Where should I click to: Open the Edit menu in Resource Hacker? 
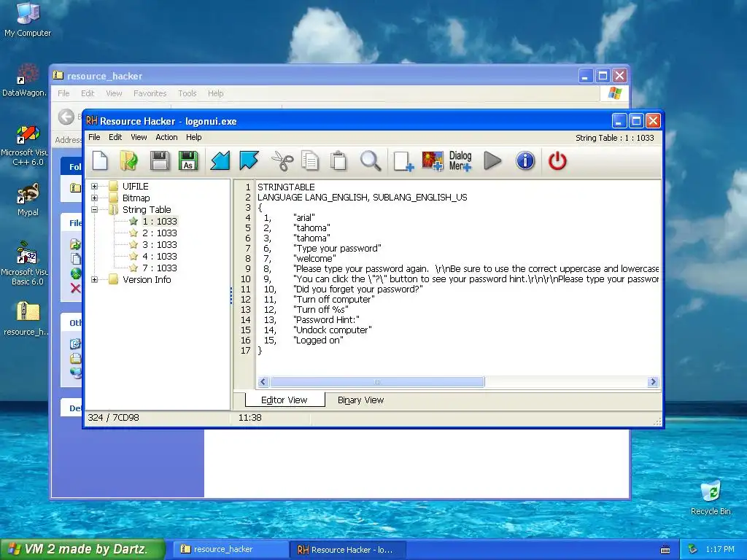pos(115,137)
